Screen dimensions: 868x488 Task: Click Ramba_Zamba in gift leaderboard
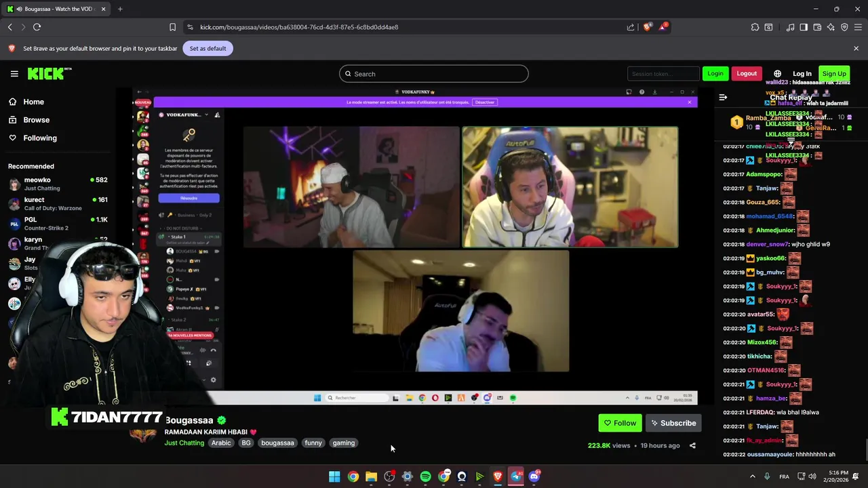(768, 118)
